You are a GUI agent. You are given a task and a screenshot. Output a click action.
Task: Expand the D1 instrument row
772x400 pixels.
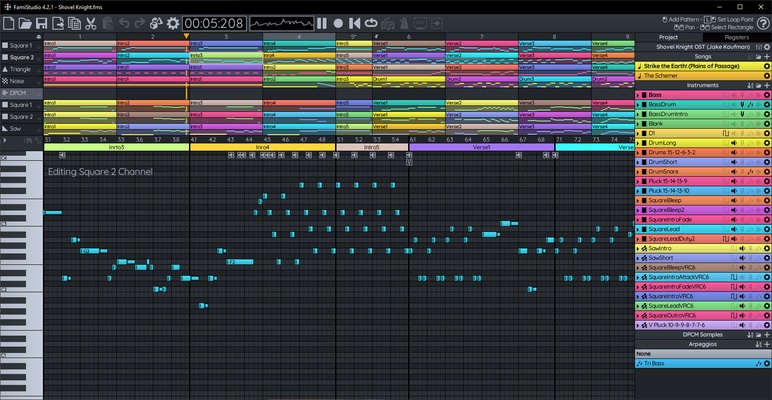pyautogui.click(x=638, y=133)
